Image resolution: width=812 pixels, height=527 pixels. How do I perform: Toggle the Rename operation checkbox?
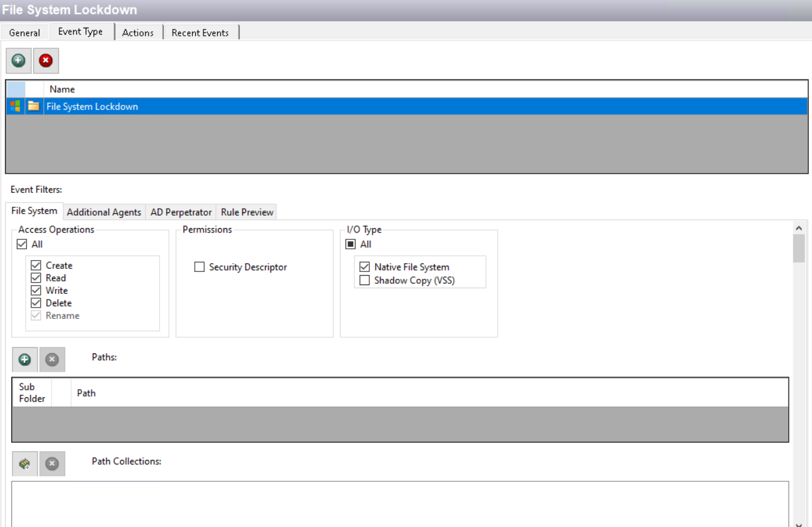(x=36, y=316)
